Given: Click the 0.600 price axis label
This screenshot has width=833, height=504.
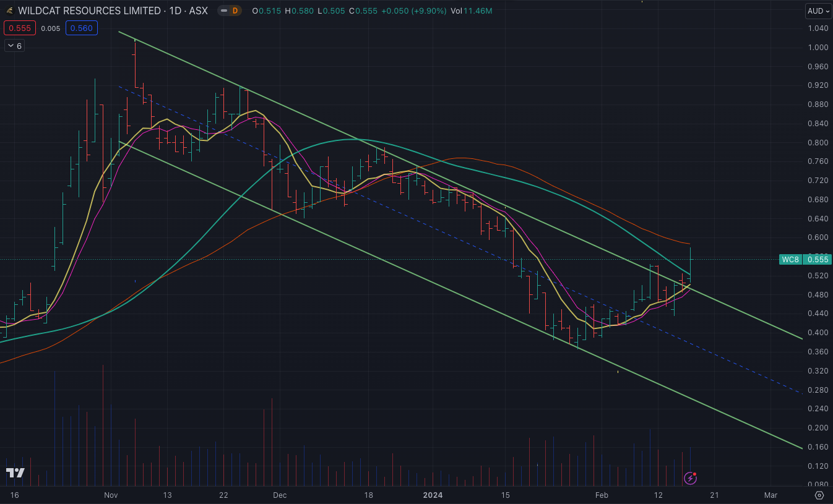Looking at the screenshot, I should [818, 237].
